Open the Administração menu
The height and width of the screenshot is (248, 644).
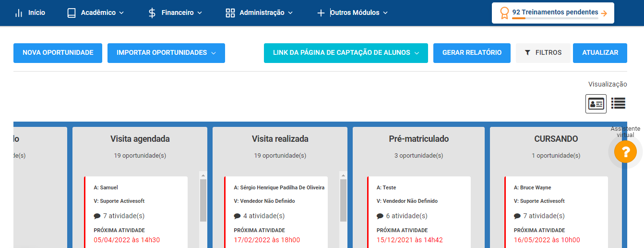[x=259, y=13]
